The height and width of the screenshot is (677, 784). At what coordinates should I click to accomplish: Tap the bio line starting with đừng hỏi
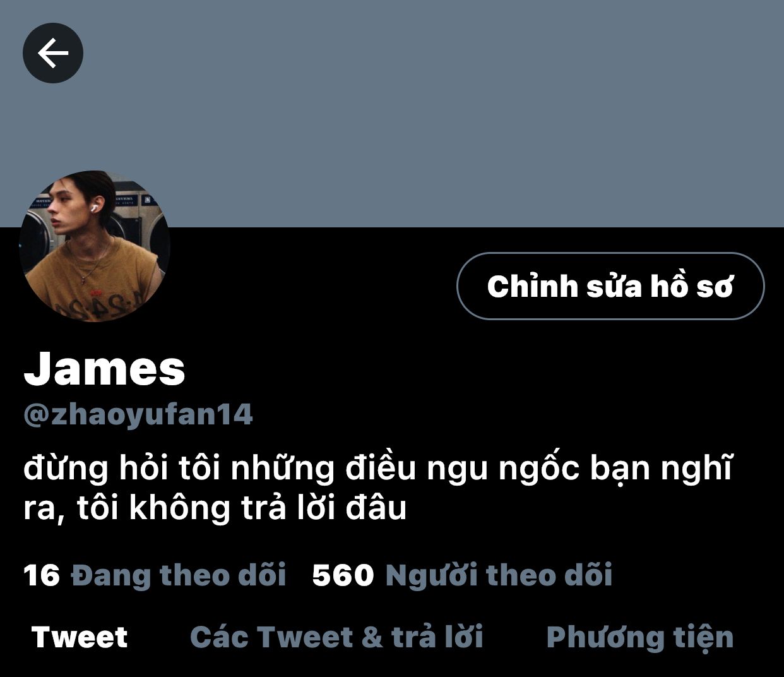pos(378,469)
